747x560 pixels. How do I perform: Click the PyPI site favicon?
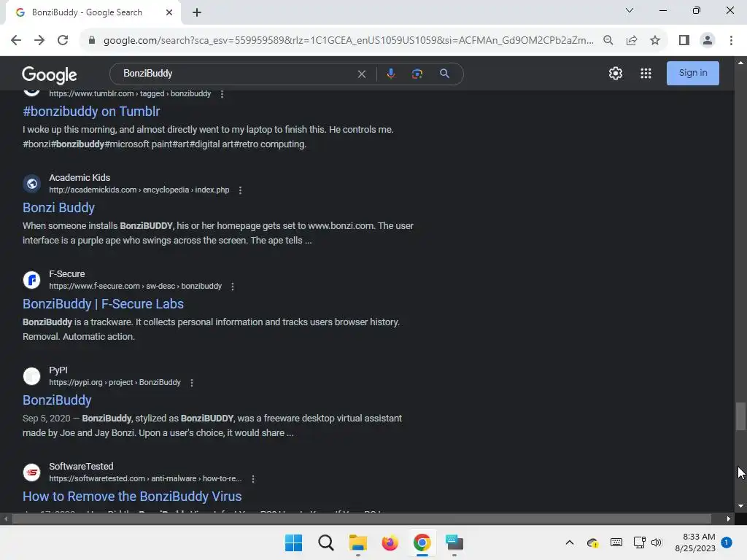pos(32,376)
